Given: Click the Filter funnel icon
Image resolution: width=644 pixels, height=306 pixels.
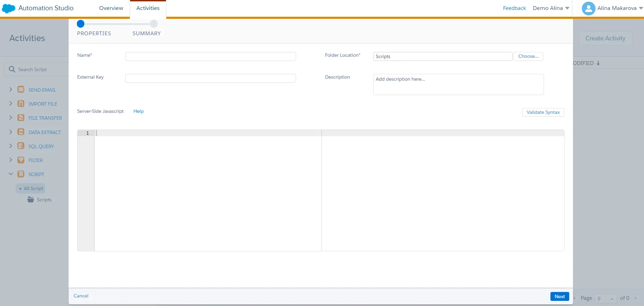Looking at the screenshot, I should pos(21,160).
